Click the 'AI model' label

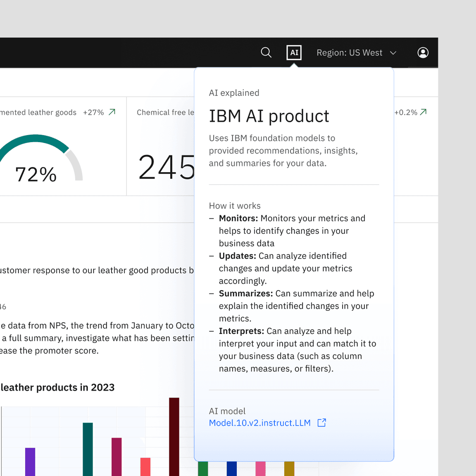[x=227, y=411]
